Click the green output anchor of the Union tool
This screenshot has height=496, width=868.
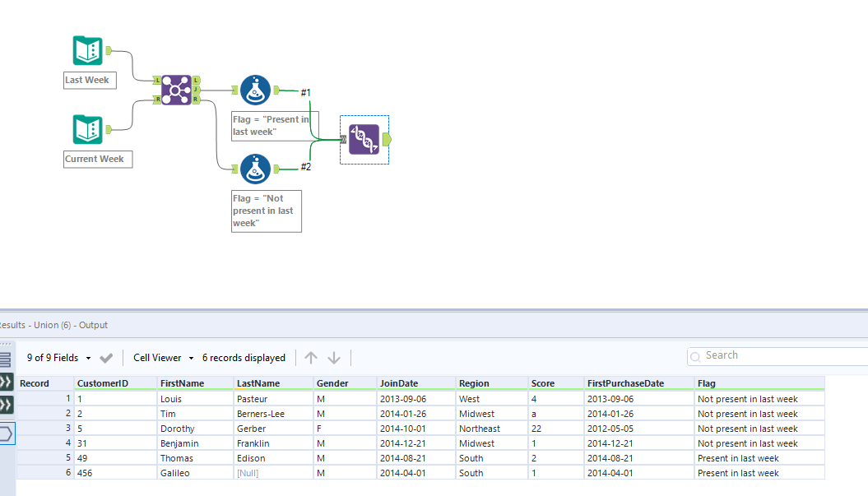387,139
